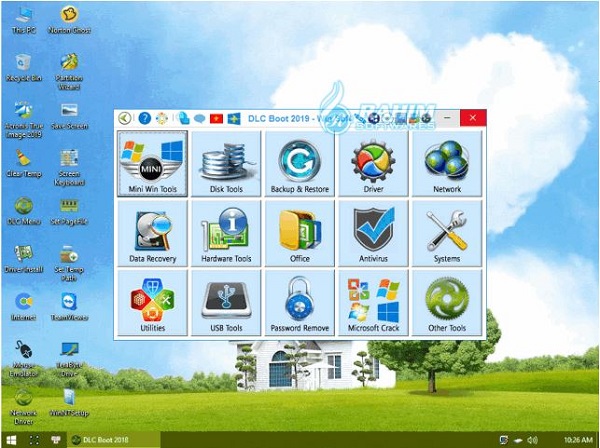Select Norton Ghost desktop shortcut
This screenshot has height=448, width=600.
(69, 20)
